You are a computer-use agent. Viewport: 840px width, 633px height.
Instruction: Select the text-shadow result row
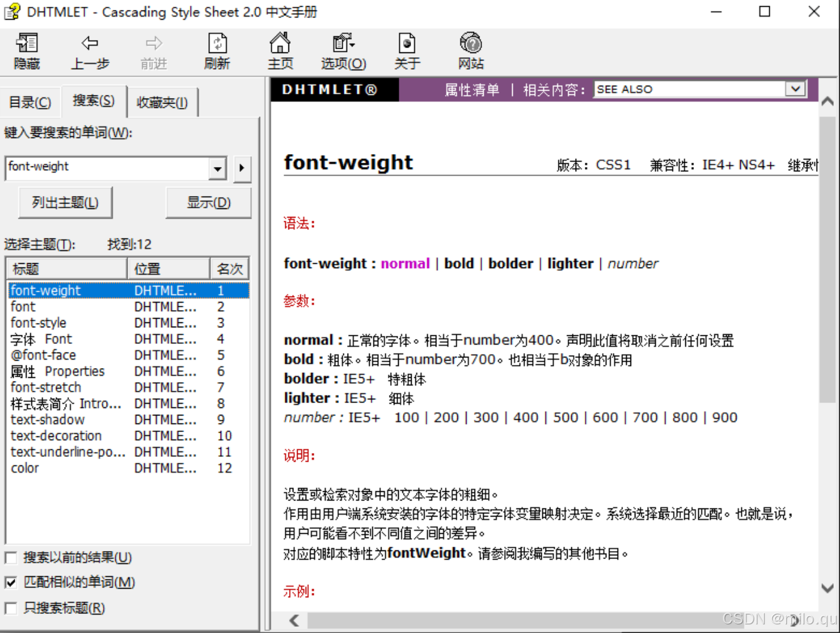(x=129, y=419)
